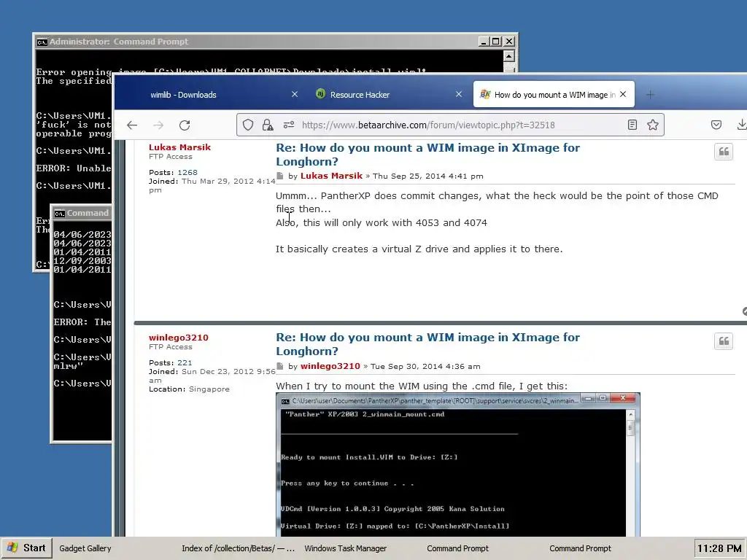Switch to first Command Prompt taskbar item
The height and width of the screenshot is (560, 747).
(x=457, y=548)
